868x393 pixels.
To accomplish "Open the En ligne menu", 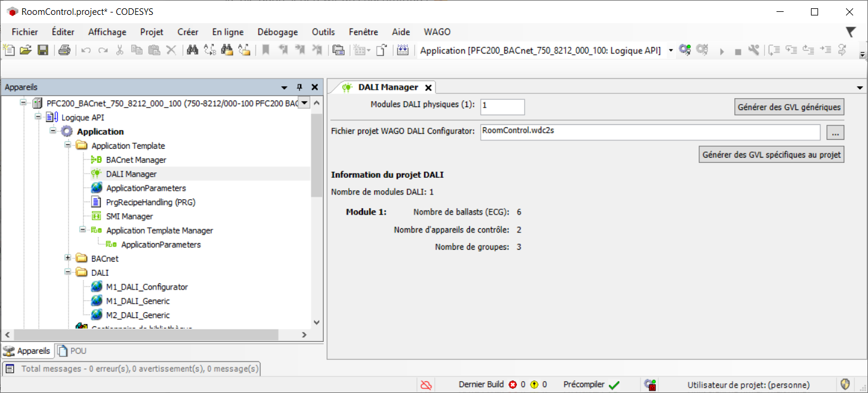I will [x=228, y=32].
